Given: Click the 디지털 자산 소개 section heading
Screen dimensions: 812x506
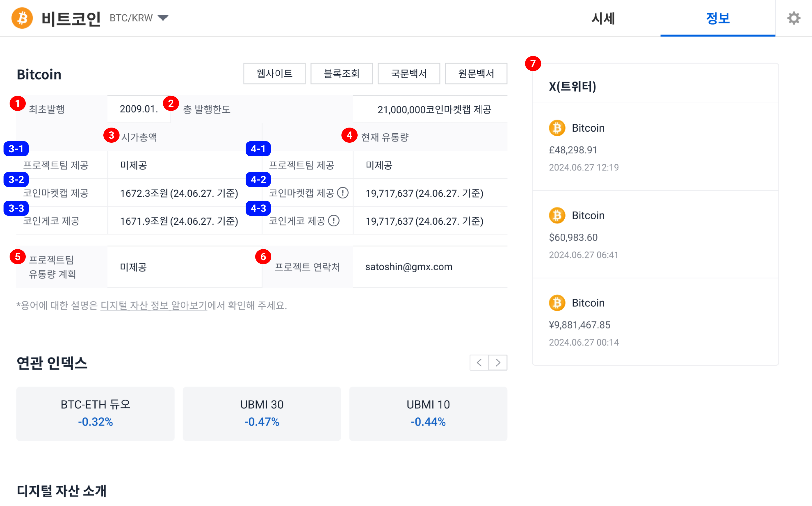Looking at the screenshot, I should [x=62, y=491].
